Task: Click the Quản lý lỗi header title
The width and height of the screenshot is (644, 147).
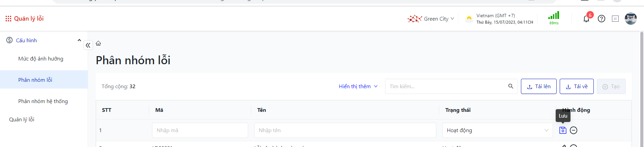Action: click(29, 19)
